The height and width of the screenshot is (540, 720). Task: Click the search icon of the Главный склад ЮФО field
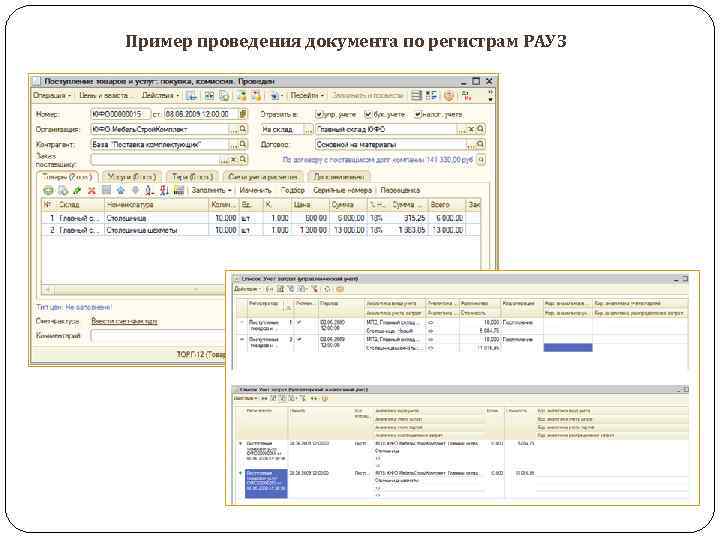click(480, 129)
